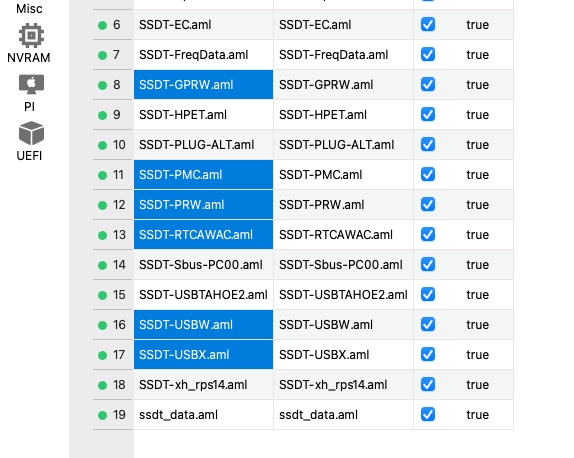This screenshot has width=574, height=458.
Task: Click the SSDT-RTCAWAC.aml comment cell
Action: tap(343, 235)
